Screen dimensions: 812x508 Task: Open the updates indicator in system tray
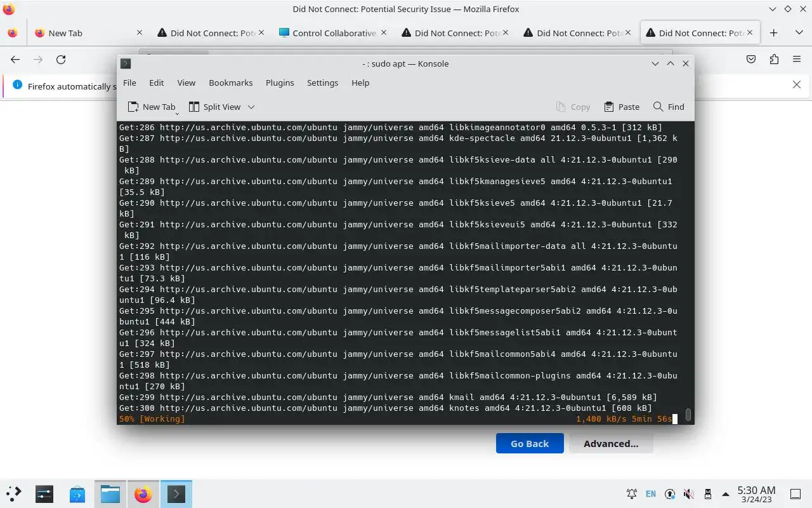click(x=670, y=493)
